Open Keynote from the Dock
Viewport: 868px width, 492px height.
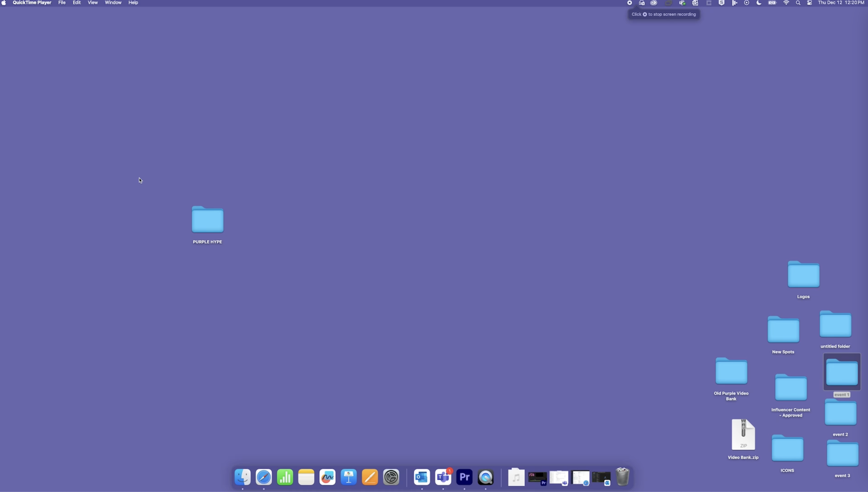tap(349, 477)
